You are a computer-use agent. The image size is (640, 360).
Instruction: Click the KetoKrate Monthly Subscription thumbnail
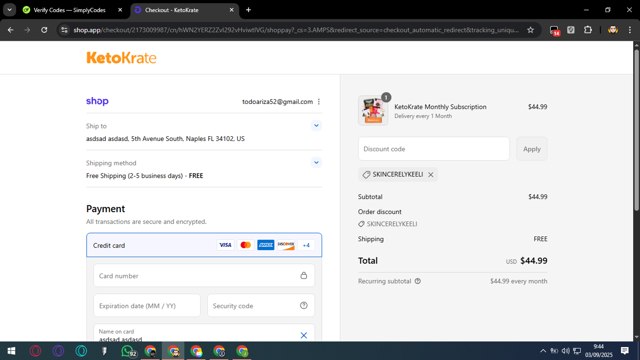pyautogui.click(x=373, y=110)
